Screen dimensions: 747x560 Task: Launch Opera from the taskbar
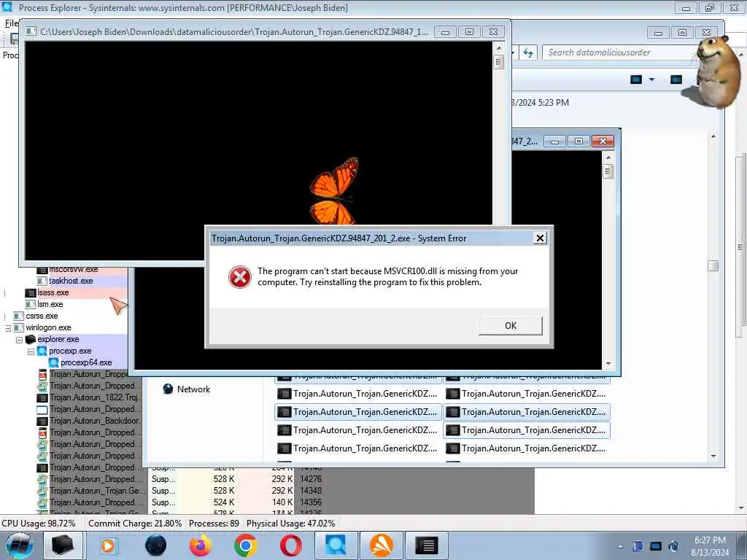click(290, 545)
